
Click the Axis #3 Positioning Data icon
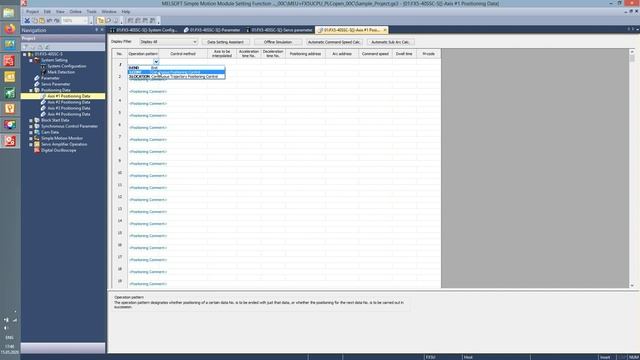[43, 108]
